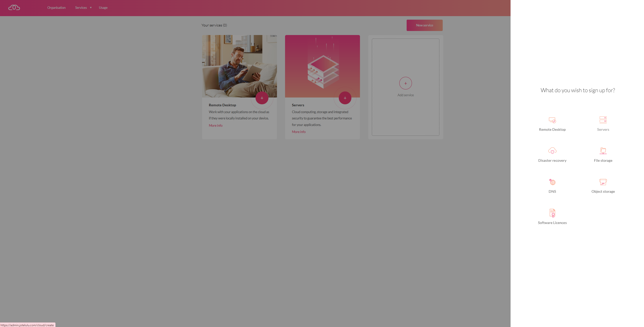Click the dashed Add service placeholder card

(405, 87)
